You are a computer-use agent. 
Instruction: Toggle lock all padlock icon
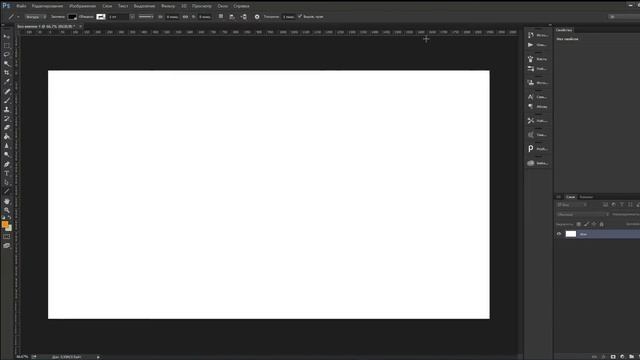pyautogui.click(x=601, y=224)
